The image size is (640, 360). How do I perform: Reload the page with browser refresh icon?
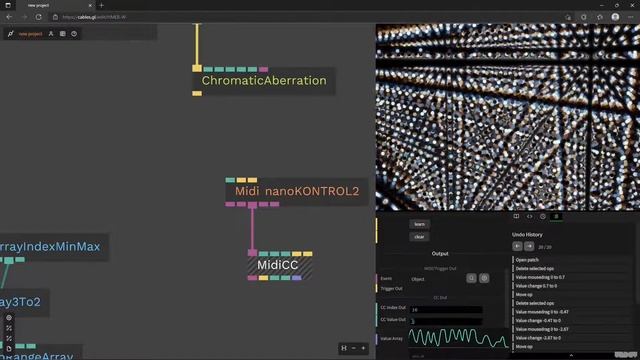(38, 17)
